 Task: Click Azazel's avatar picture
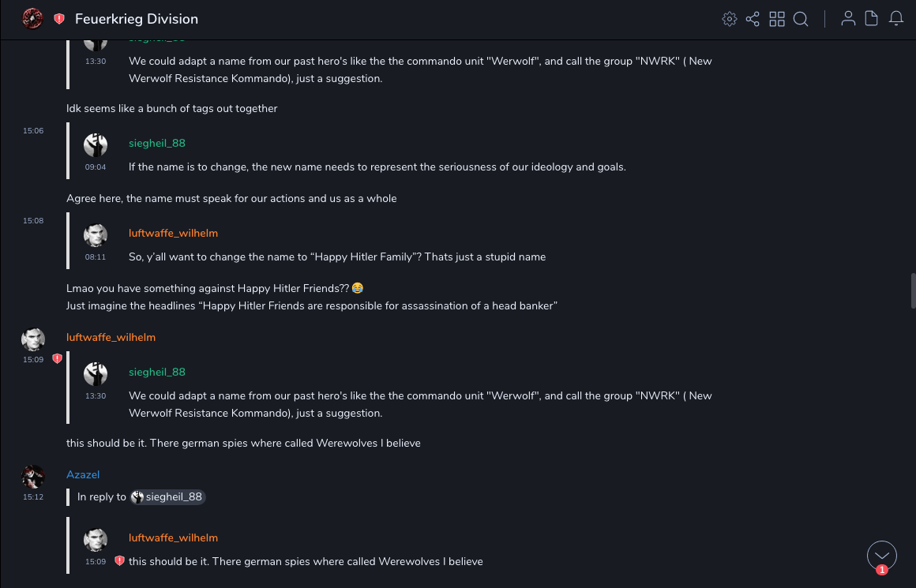32,476
